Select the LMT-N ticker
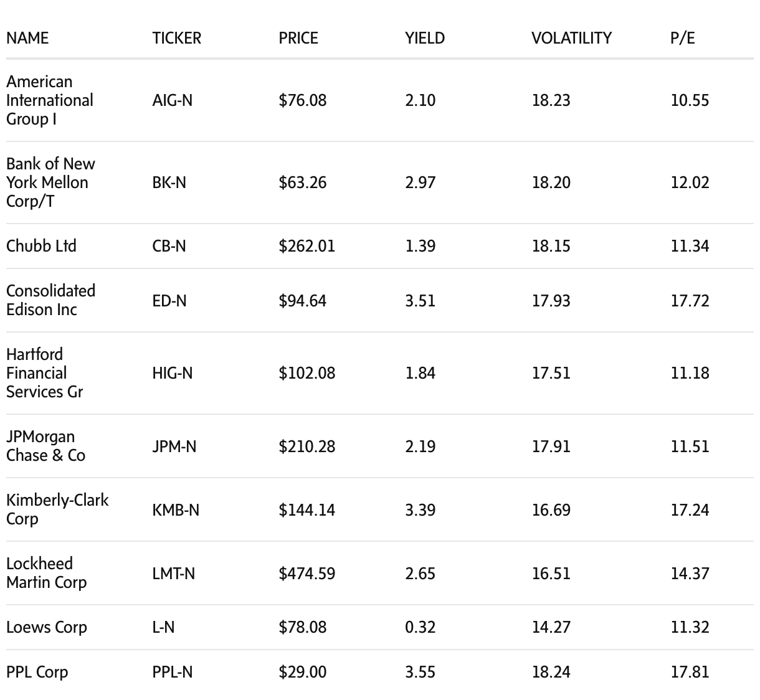This screenshot has width=760, height=700. [174, 574]
